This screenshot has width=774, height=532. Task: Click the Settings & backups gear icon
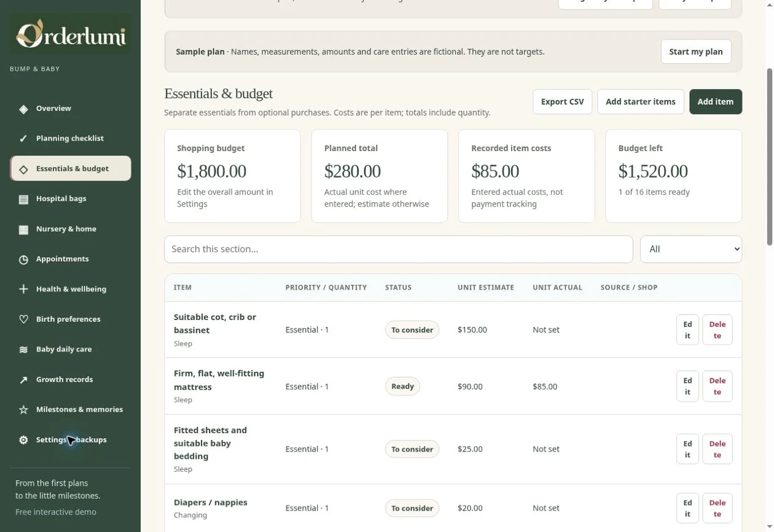coord(23,440)
